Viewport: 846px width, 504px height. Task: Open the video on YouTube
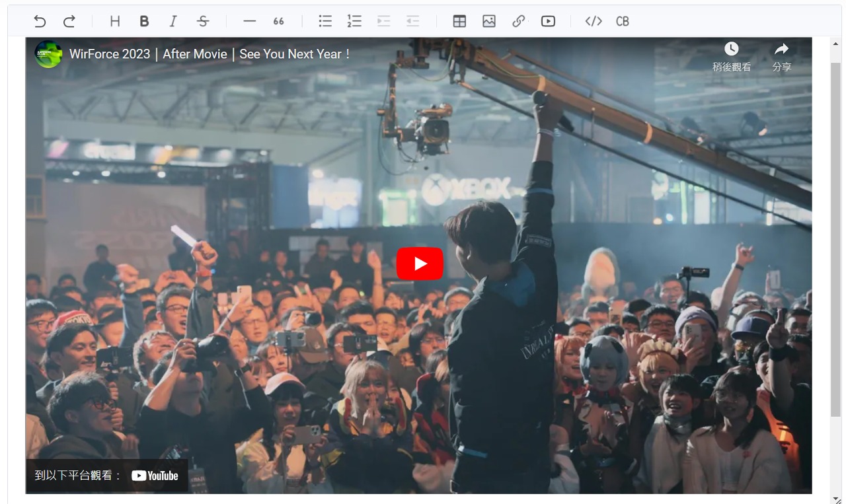[x=155, y=476]
